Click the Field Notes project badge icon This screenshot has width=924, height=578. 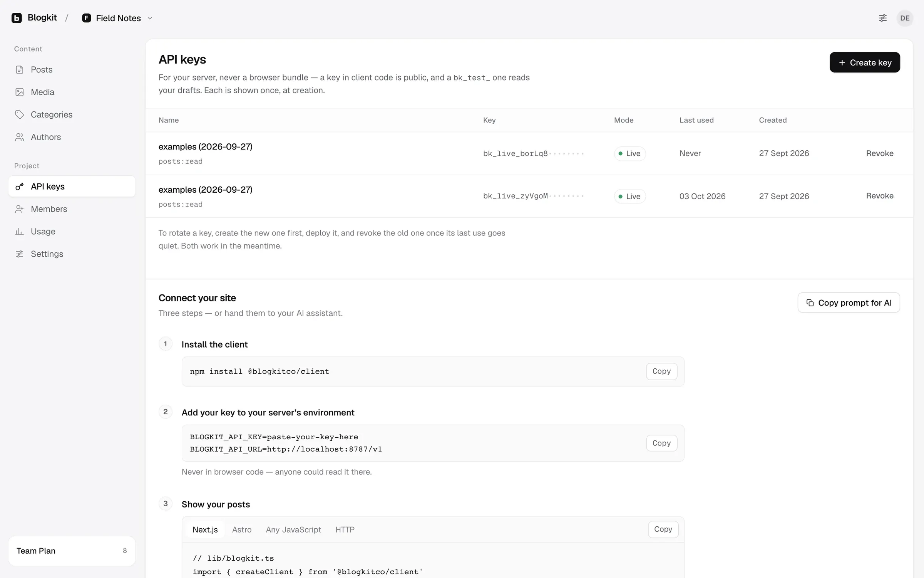click(x=87, y=18)
